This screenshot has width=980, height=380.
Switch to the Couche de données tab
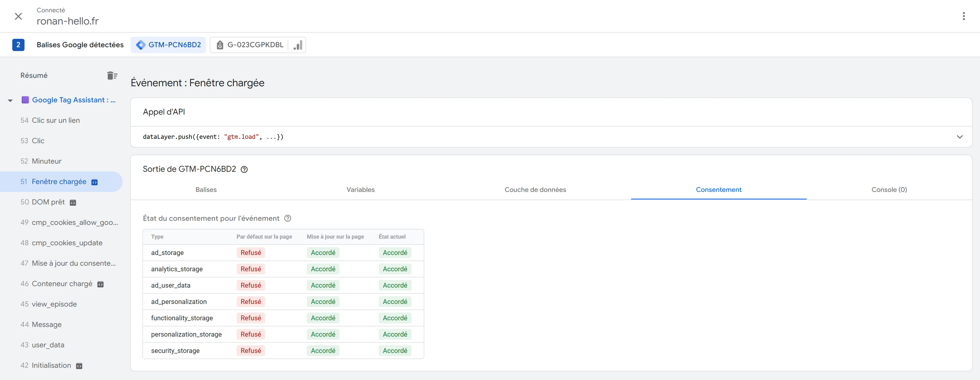[535, 189]
